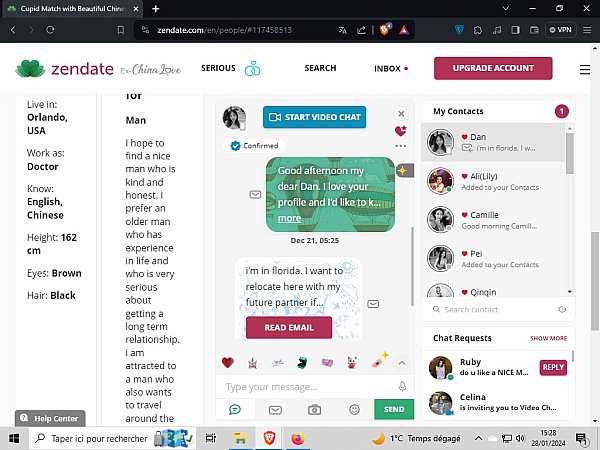Toggle contacts sound speaker icon
Image resolution: width=600 pixels, height=450 pixels.
click(562, 310)
